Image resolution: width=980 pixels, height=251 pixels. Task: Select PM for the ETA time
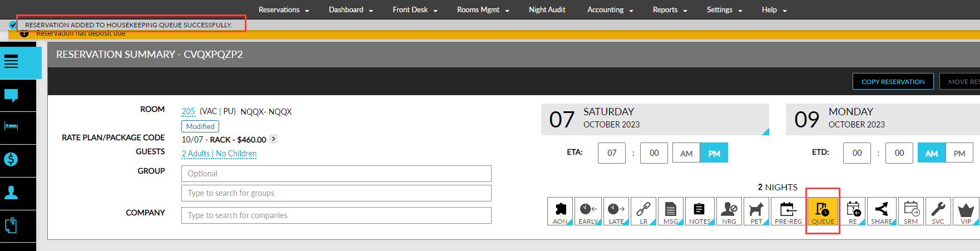(714, 153)
